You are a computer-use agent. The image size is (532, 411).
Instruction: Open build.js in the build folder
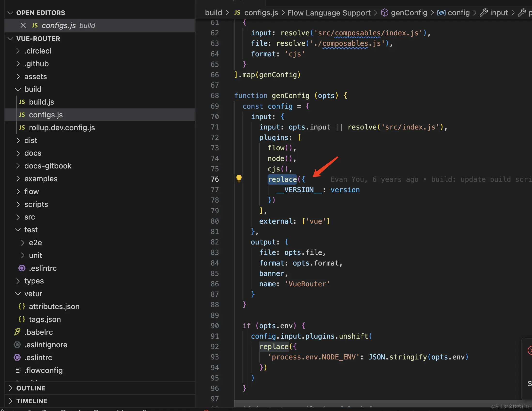pos(41,102)
